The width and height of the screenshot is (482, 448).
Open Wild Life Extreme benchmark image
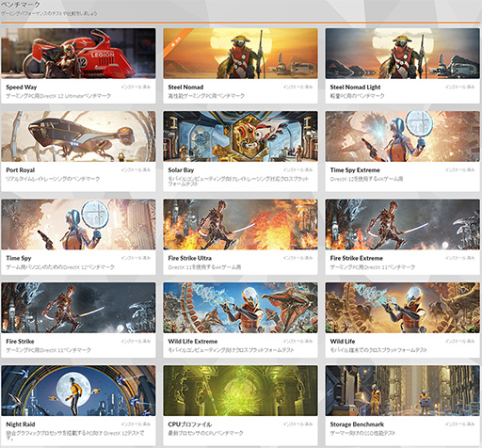pos(240,308)
